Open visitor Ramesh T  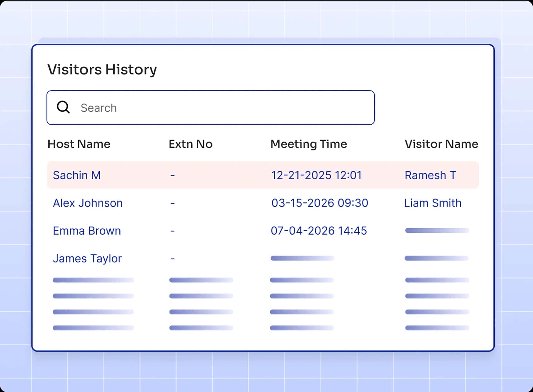tap(430, 175)
